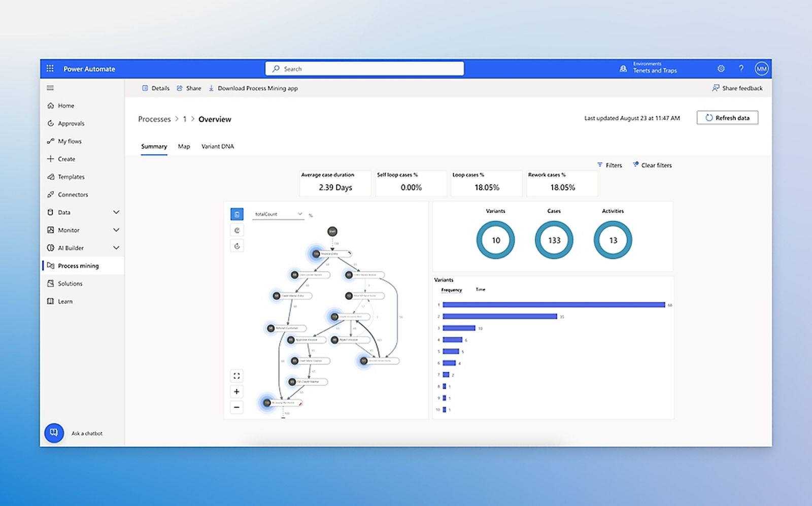Open the Variant DNA tab
The height and width of the screenshot is (506, 812).
coord(217,146)
